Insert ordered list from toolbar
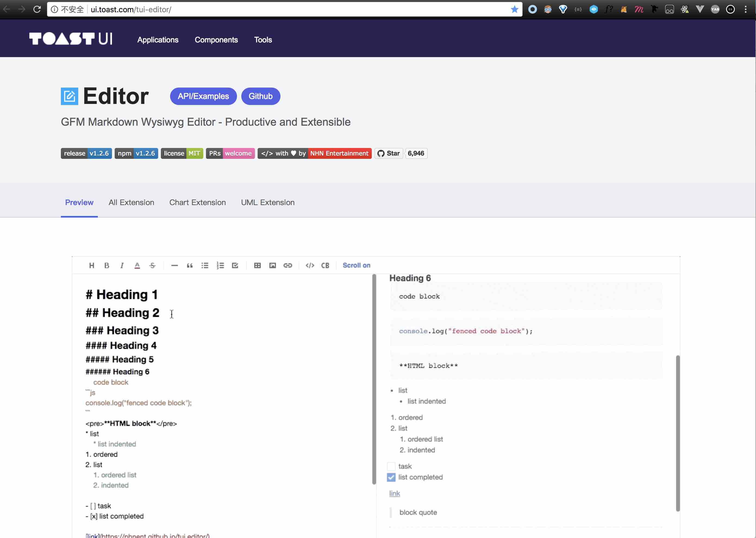Viewport: 756px width, 538px height. pos(220,265)
